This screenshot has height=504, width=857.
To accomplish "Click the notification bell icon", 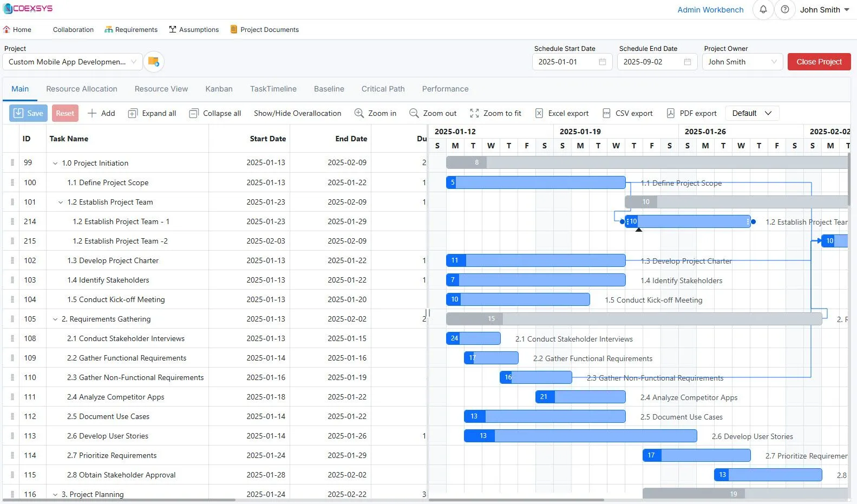I will tap(763, 10).
